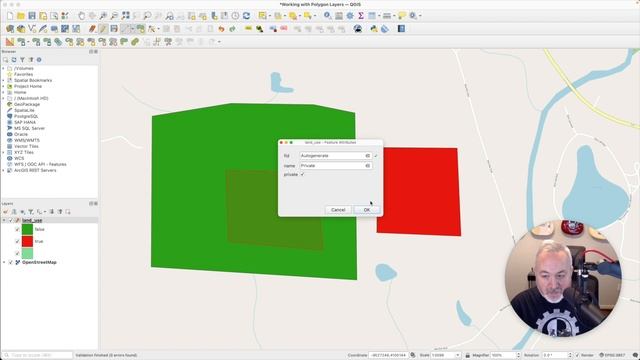Open a project with the yellow folder icon

coord(21,16)
